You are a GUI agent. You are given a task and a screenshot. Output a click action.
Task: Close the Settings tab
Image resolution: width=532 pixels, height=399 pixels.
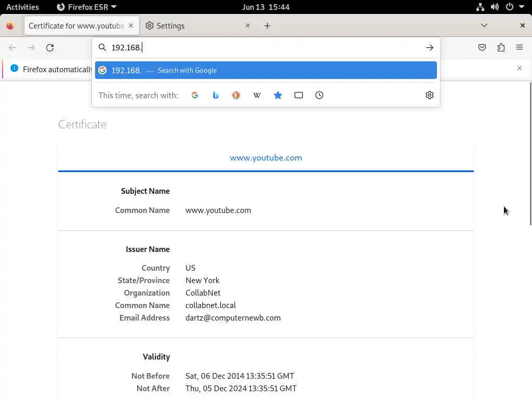click(x=248, y=26)
